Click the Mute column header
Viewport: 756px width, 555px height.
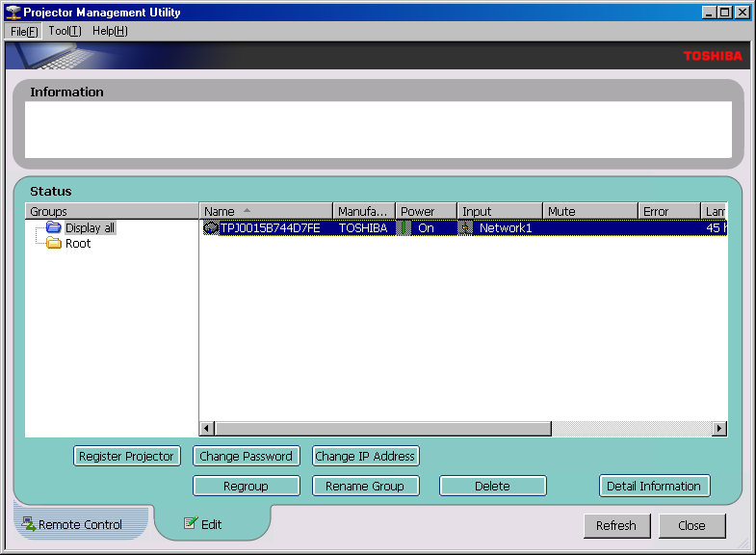click(590, 211)
